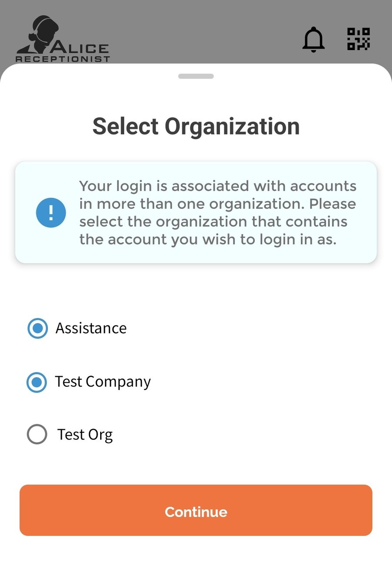Click the Test Org label text

point(85,434)
